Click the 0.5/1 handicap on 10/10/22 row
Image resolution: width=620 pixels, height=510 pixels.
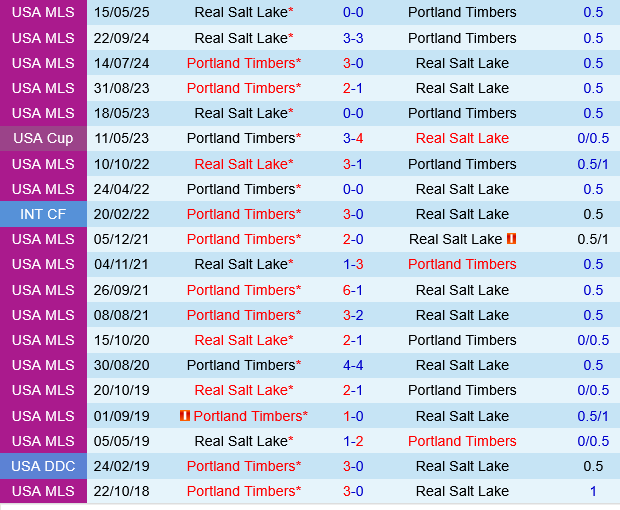[x=593, y=164]
